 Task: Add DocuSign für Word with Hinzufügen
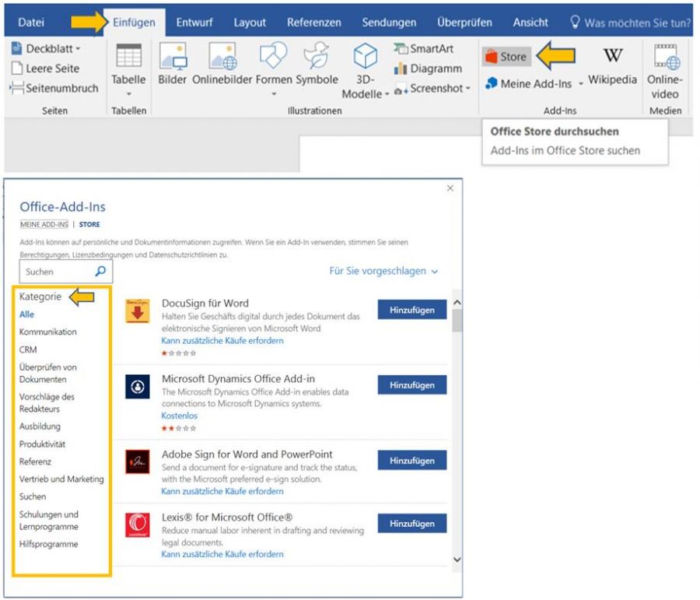point(412,310)
